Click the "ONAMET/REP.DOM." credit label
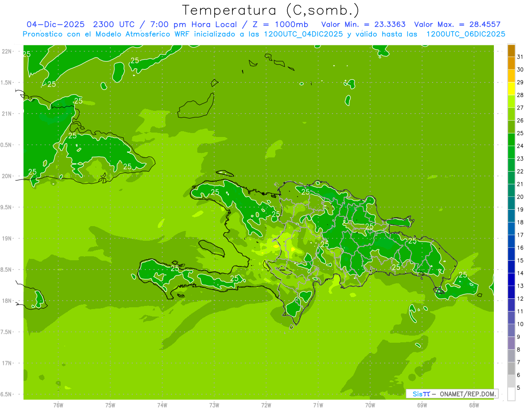 tap(467, 394)
